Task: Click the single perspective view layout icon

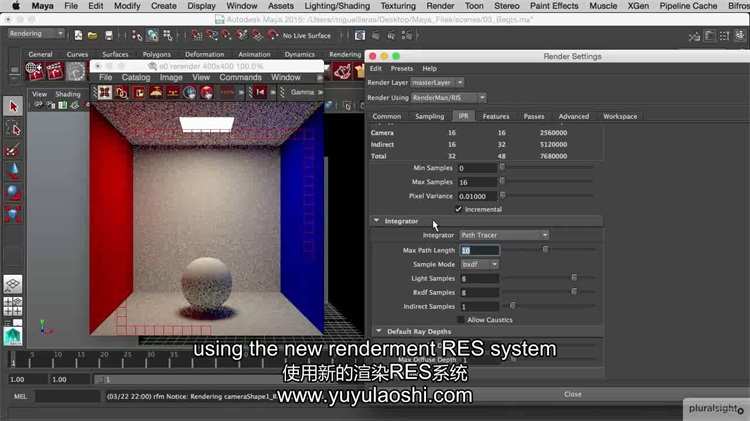Action: [x=13, y=284]
